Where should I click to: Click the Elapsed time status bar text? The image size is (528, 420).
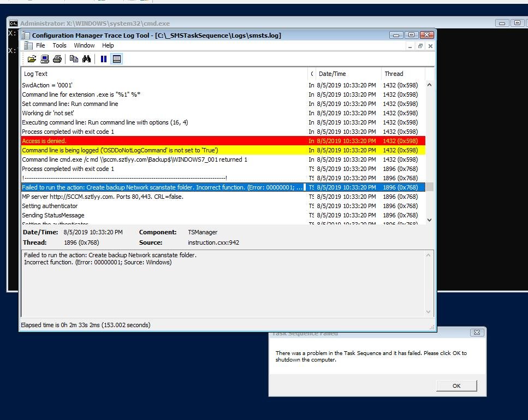pyautogui.click(x=86, y=325)
